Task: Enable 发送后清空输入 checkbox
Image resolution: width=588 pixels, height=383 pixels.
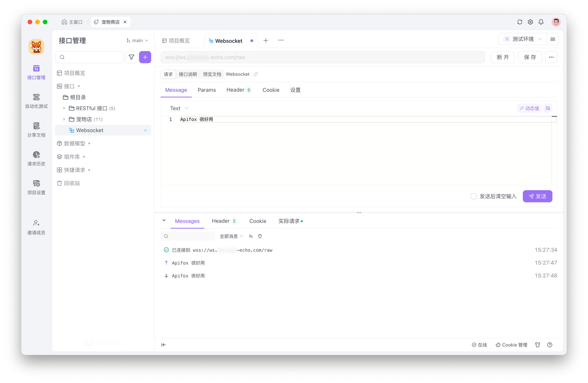Action: tap(473, 196)
